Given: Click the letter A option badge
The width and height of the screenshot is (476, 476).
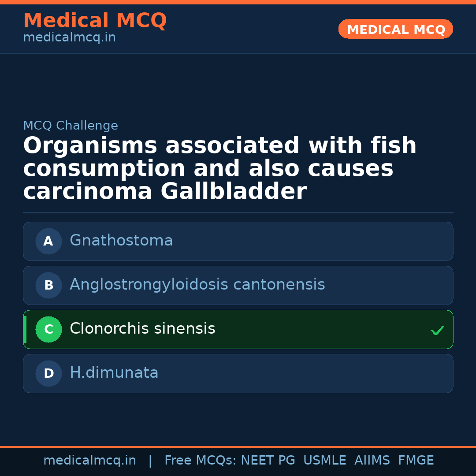Looking at the screenshot, I should tap(48, 241).
